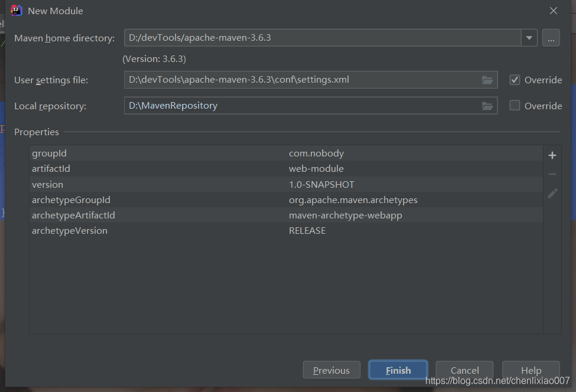Image resolution: width=576 pixels, height=392 pixels.
Task: Select the archetypeArtifactId property row
Action: (x=286, y=215)
